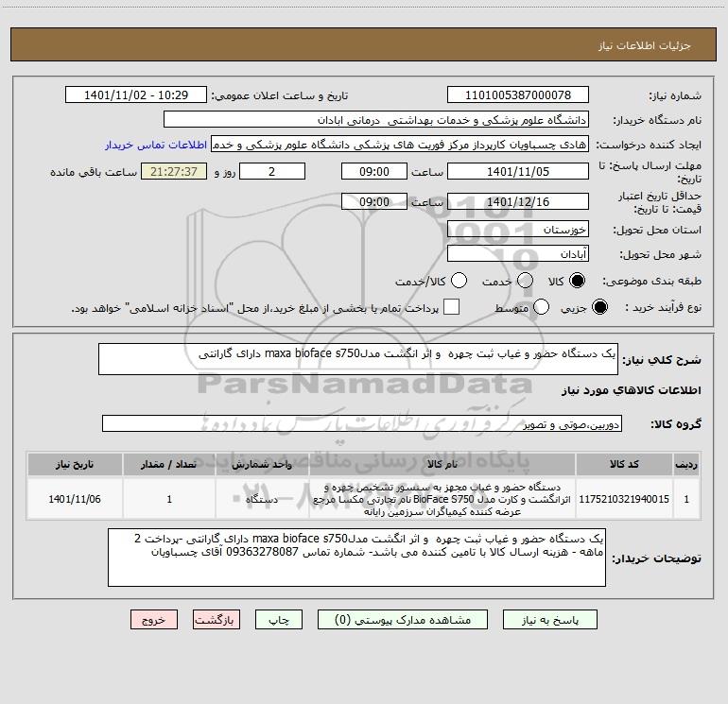Click the response deadline date 1401/11/05
Viewport: 728px width, 704px height.
[x=518, y=171]
